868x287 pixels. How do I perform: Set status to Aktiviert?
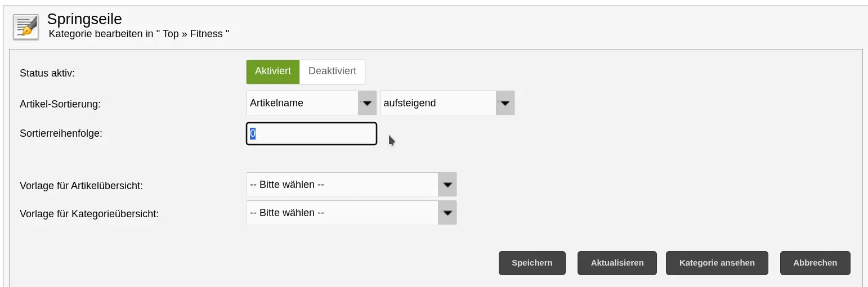272,71
